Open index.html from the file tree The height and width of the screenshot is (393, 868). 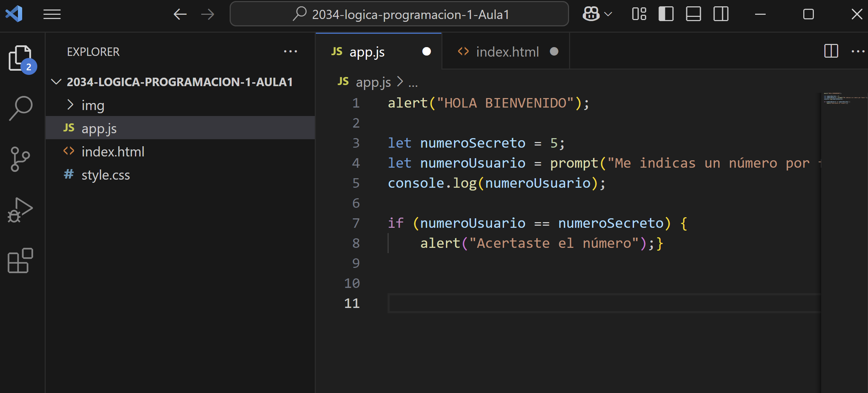pyautogui.click(x=180, y=152)
